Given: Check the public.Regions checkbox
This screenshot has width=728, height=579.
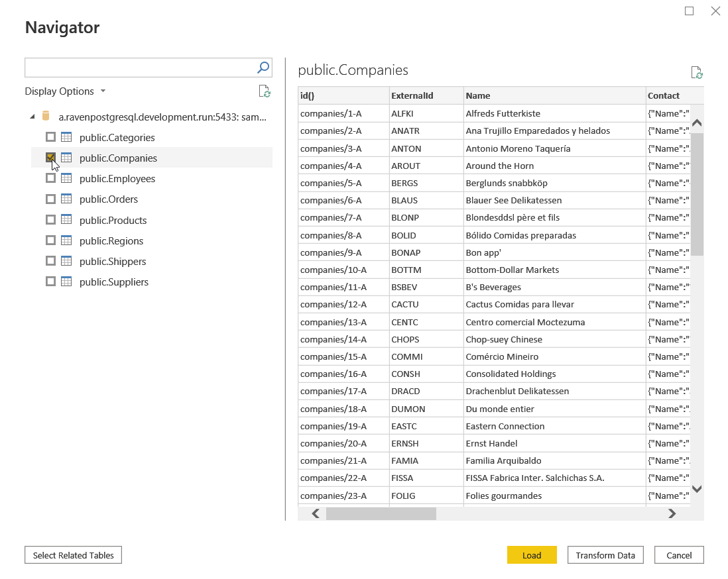Looking at the screenshot, I should pyautogui.click(x=50, y=240).
